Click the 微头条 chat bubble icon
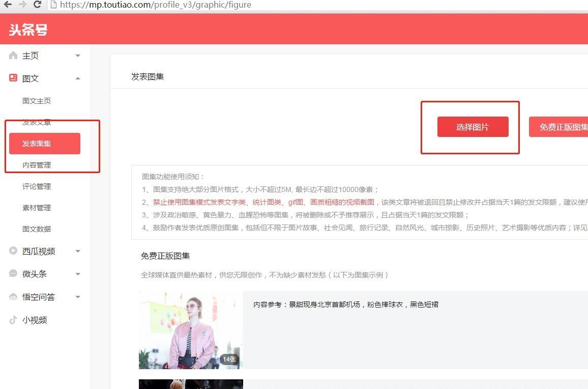The height and width of the screenshot is (389, 588). pos(13,273)
